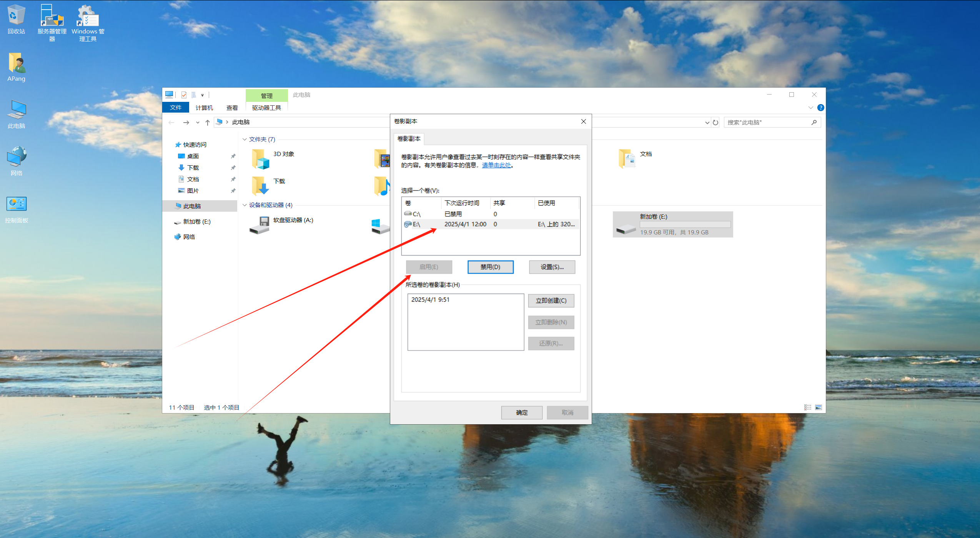Image resolution: width=980 pixels, height=538 pixels.
Task: Click the up-arrow navigation icon
Action: click(208, 122)
